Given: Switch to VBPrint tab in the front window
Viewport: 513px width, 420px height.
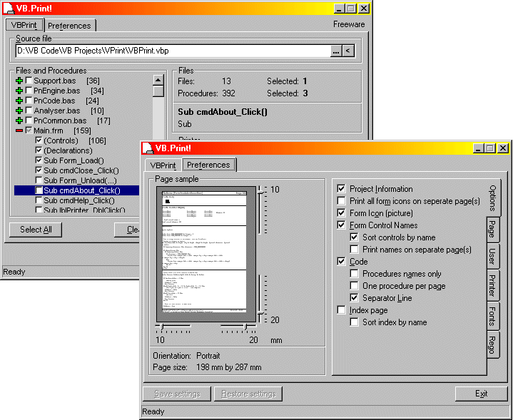Looking at the screenshot, I should point(163,165).
